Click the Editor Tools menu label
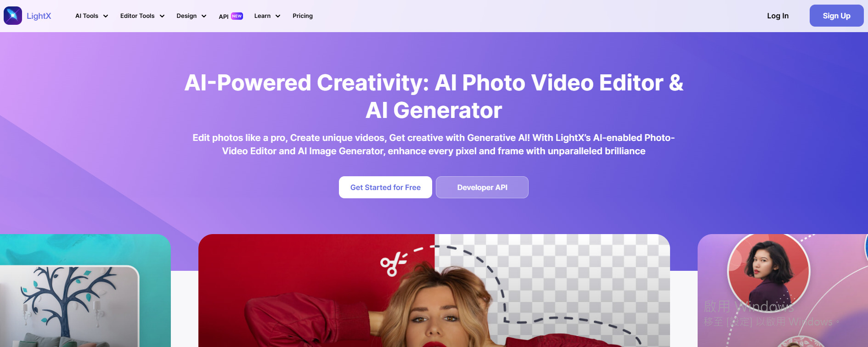The image size is (868, 347). tap(137, 16)
